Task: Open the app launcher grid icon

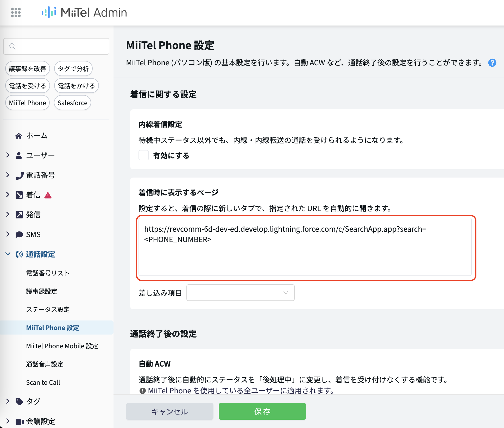Action: [16, 12]
